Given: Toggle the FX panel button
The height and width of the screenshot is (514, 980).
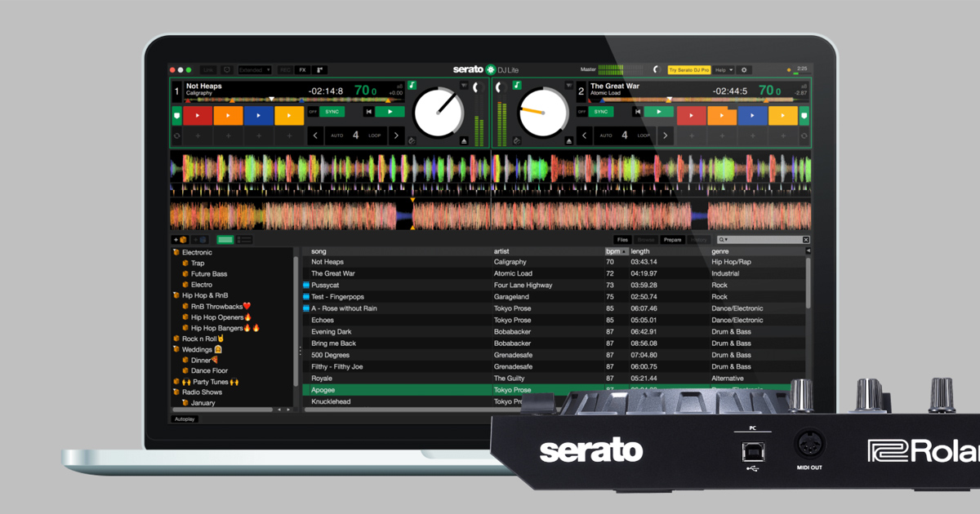Looking at the screenshot, I should click(303, 70).
